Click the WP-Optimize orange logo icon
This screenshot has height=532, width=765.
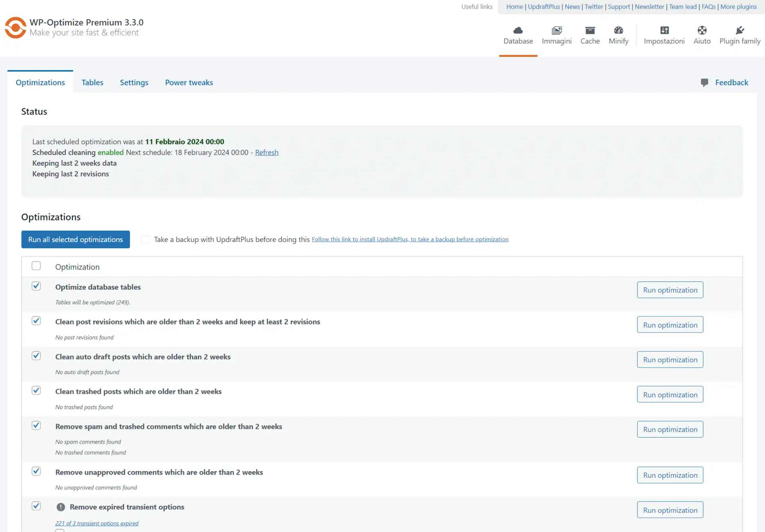[16, 27]
